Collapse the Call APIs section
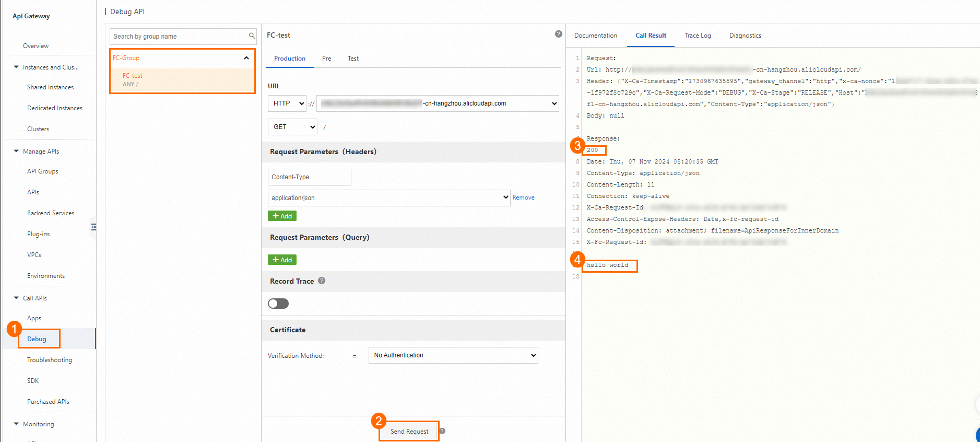This screenshot has width=980, height=442. pos(16,298)
